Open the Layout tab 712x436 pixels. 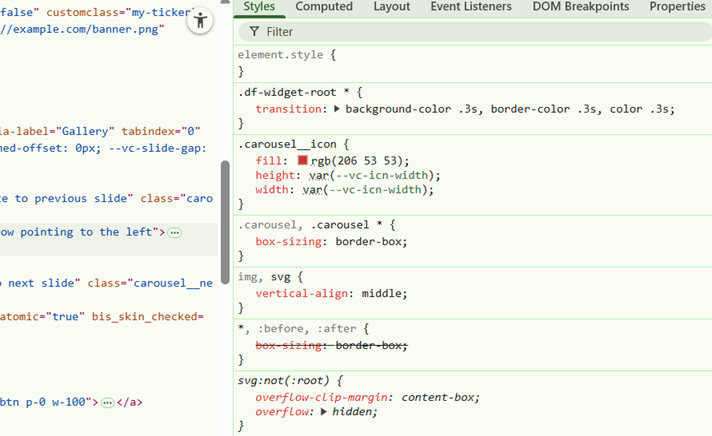point(391,7)
